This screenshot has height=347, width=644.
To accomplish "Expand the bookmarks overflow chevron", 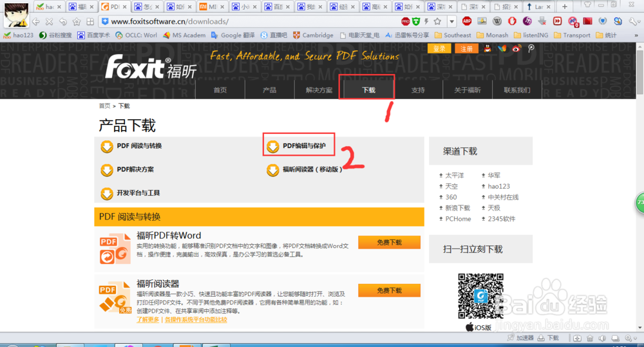I will 636,35.
